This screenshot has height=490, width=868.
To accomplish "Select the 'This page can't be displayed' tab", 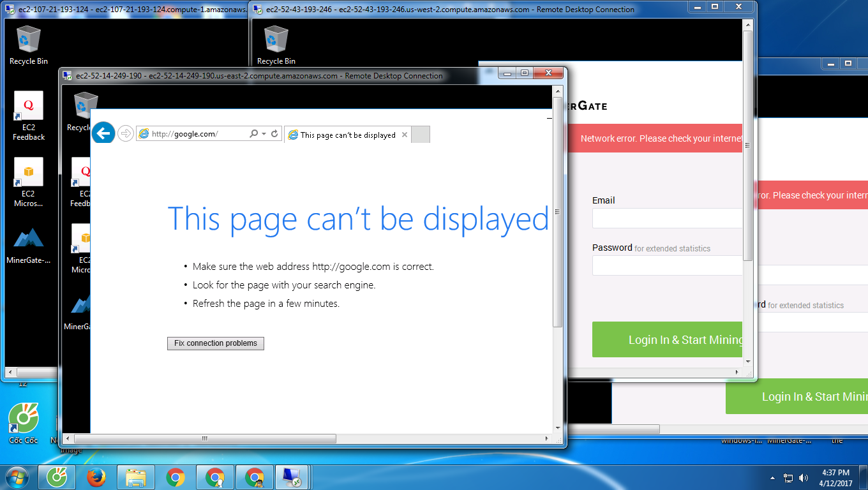I will pos(342,135).
